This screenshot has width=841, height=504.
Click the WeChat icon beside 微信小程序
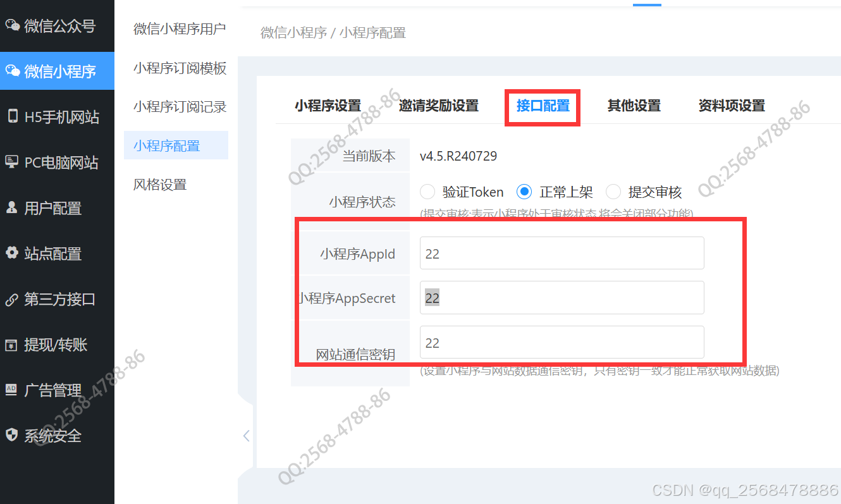coord(12,71)
